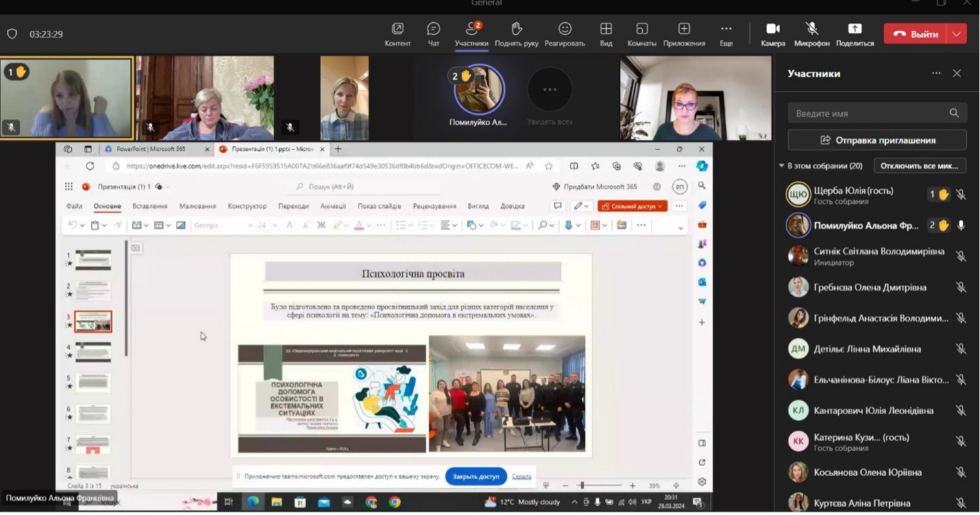Collapse the 'В этом собрании (20)' list
Viewport: 980px width, 515px height.
click(x=782, y=166)
